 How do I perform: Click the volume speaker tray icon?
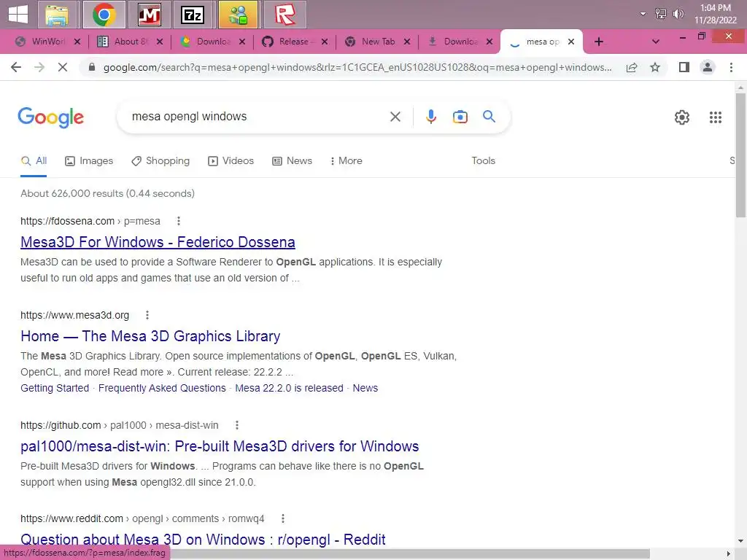click(x=678, y=14)
